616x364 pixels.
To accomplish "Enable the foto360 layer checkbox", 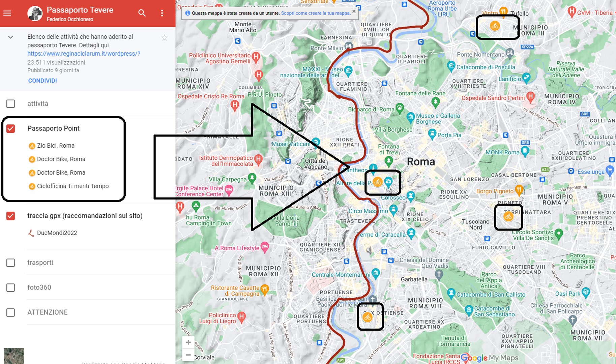I will pyautogui.click(x=10, y=287).
